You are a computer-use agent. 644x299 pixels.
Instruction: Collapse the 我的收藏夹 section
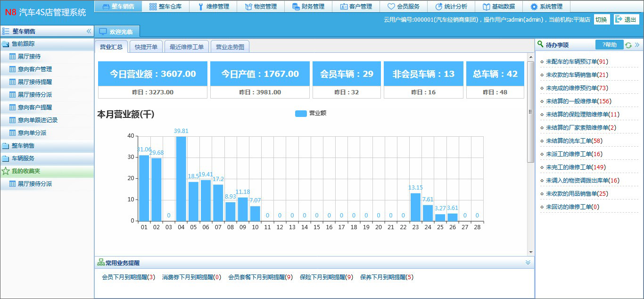(47, 171)
